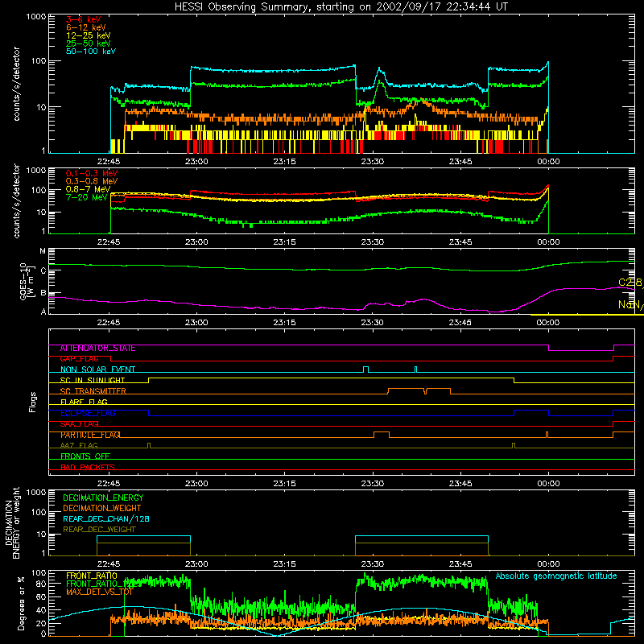Click the HESSI Observing Summary title text

pos(341,7)
